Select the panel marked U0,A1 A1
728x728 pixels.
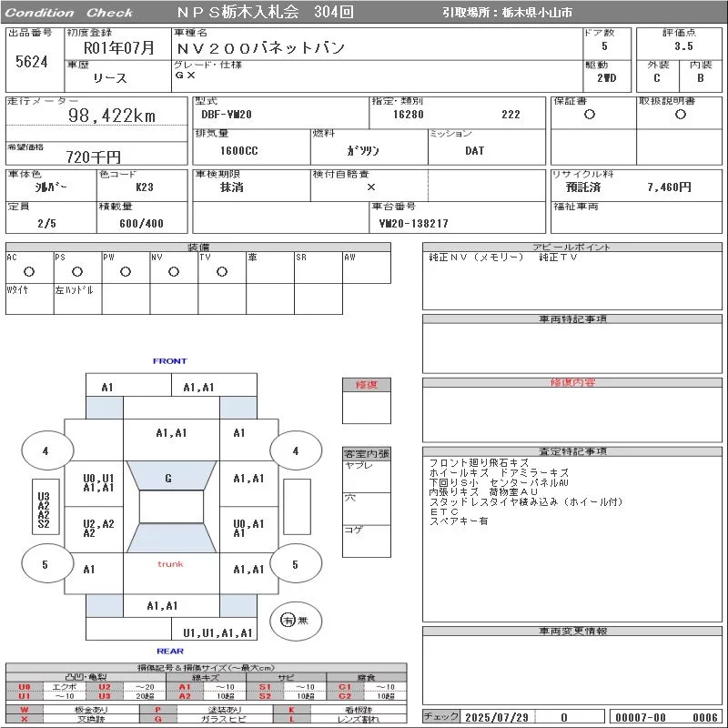click(248, 530)
